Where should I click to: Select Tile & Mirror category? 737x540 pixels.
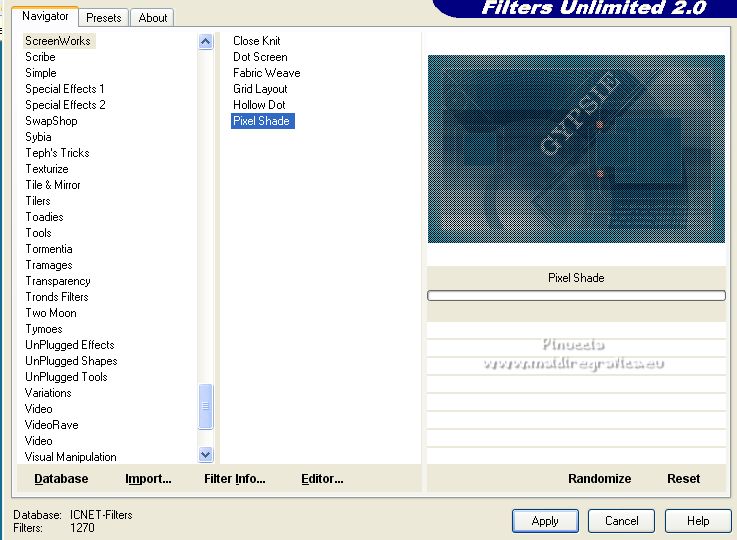tap(53, 185)
